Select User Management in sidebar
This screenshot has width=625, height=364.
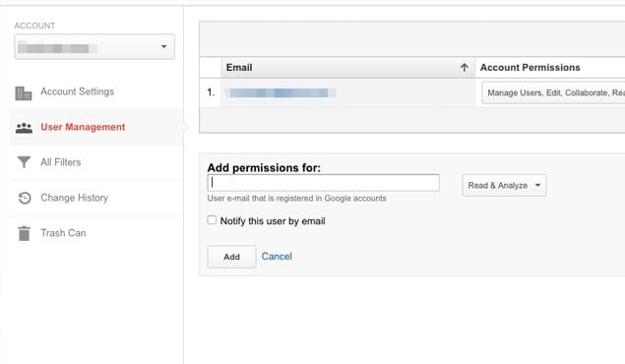pyautogui.click(x=83, y=127)
